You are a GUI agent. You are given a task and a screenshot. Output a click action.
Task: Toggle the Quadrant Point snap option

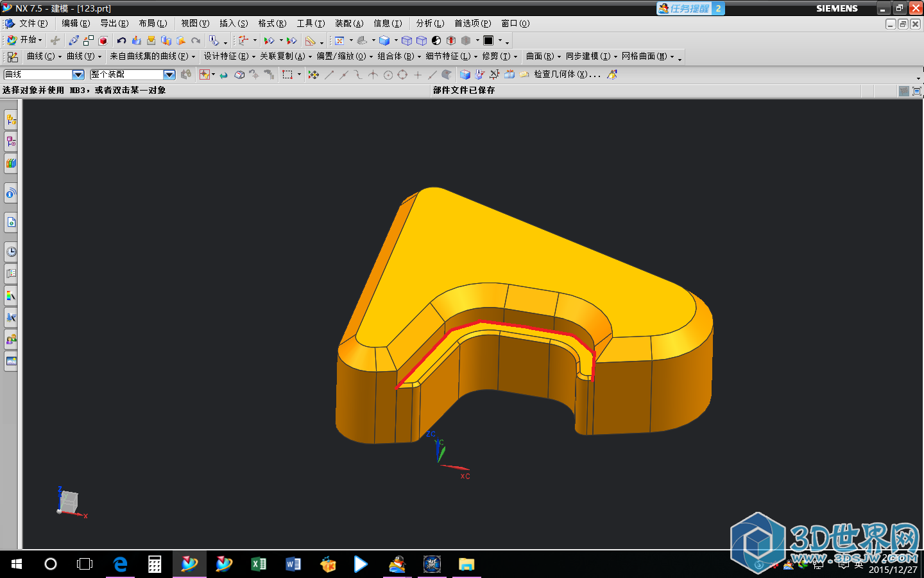(x=402, y=74)
